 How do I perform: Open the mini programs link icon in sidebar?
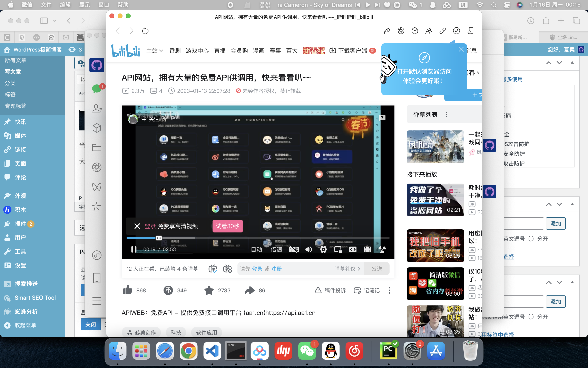pos(97,255)
